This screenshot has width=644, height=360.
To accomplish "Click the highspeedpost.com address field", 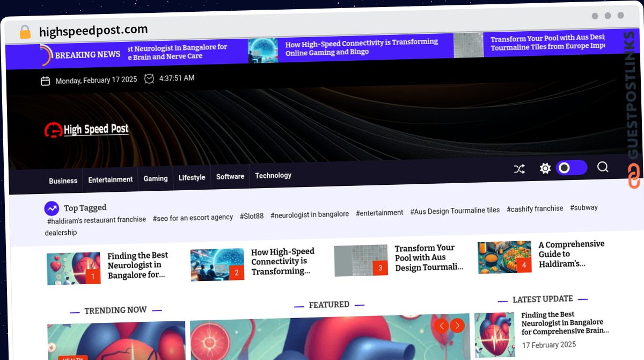I will coord(93,31).
